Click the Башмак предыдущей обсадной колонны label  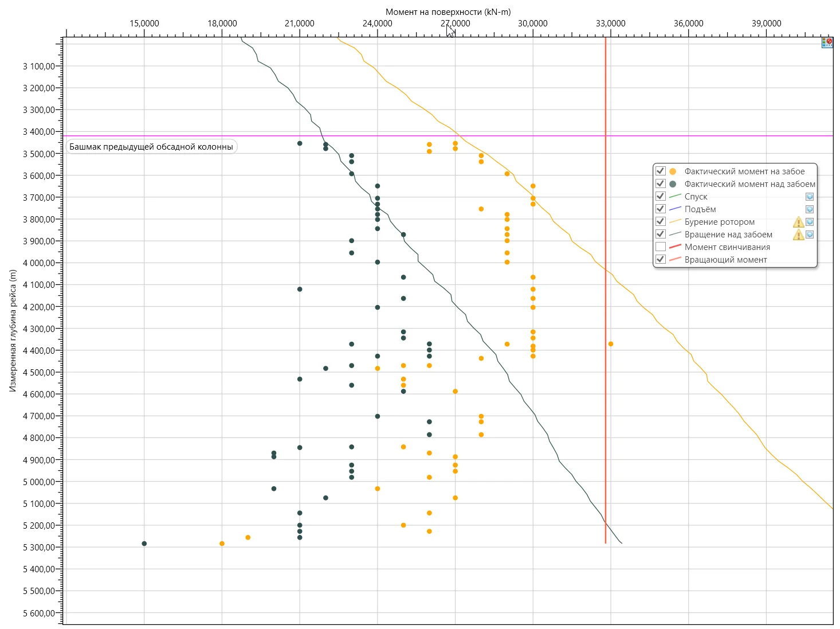[151, 147]
